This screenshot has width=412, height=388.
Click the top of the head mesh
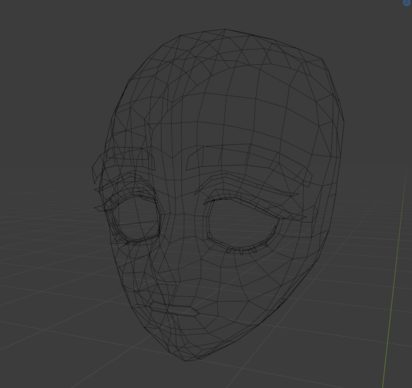point(224,31)
